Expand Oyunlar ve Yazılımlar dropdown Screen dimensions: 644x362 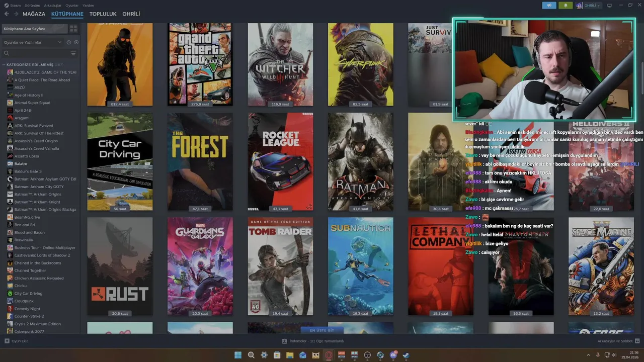tap(33, 42)
